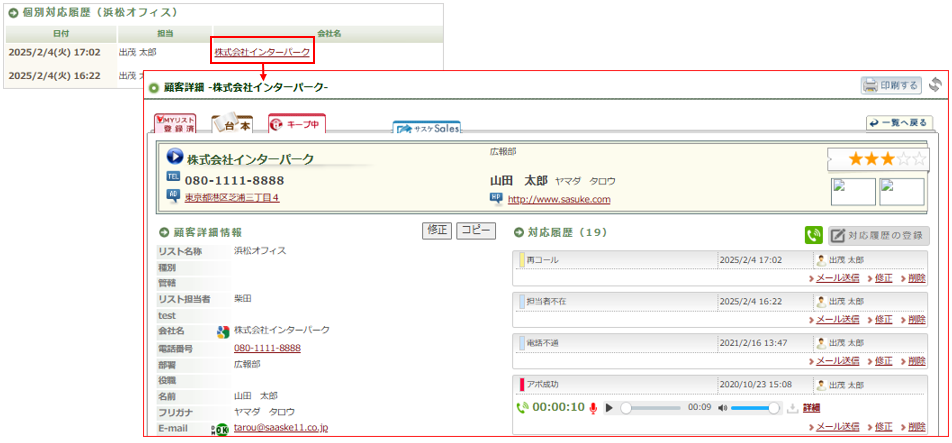Click the red microphone icon
The height and width of the screenshot is (443, 952).
[x=594, y=408]
